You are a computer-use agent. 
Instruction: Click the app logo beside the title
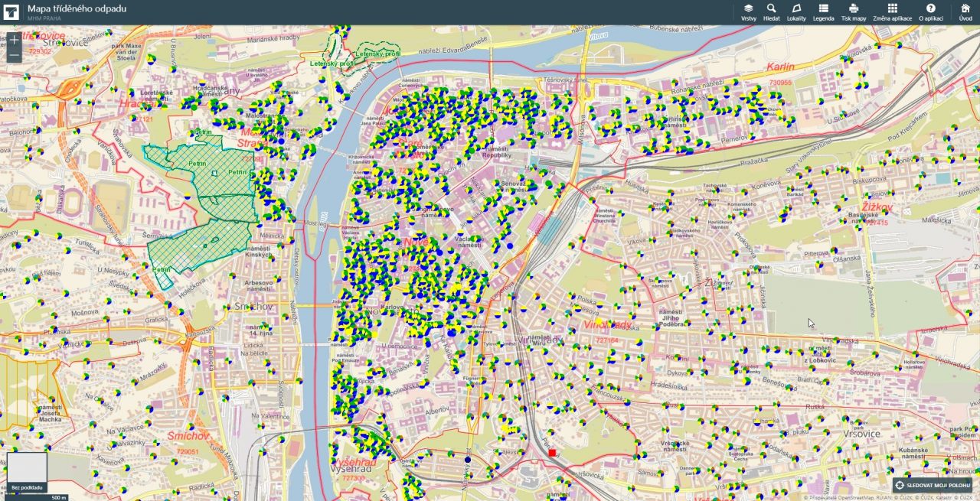point(11,11)
